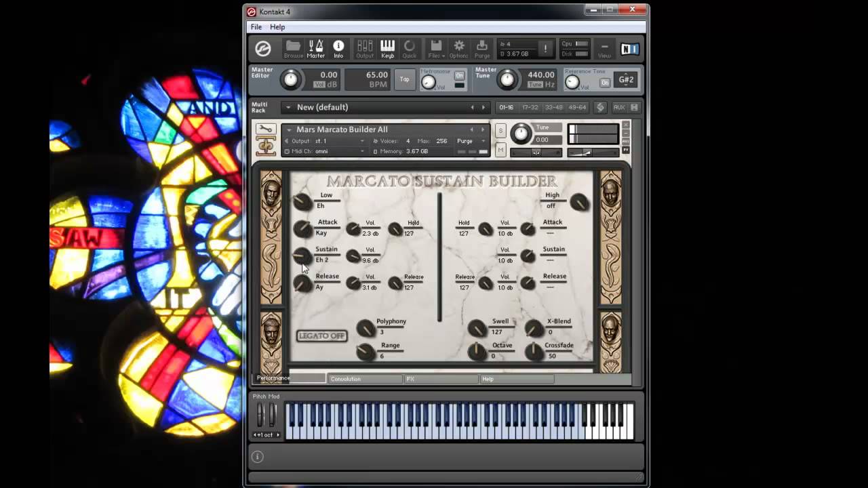Viewport: 868px width, 488px height.
Task: Solo the instrument with S button
Action: 500,131
